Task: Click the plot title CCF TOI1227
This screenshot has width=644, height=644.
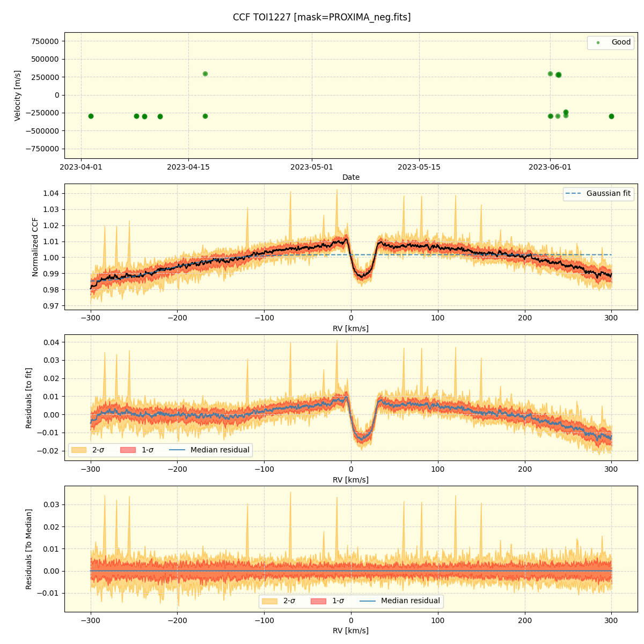Action: pos(321,17)
